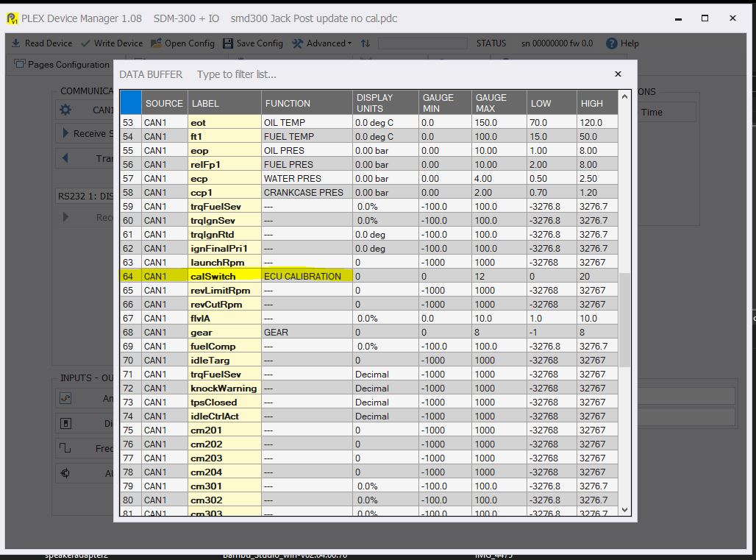Click the Read Device toolbar button

(41, 43)
